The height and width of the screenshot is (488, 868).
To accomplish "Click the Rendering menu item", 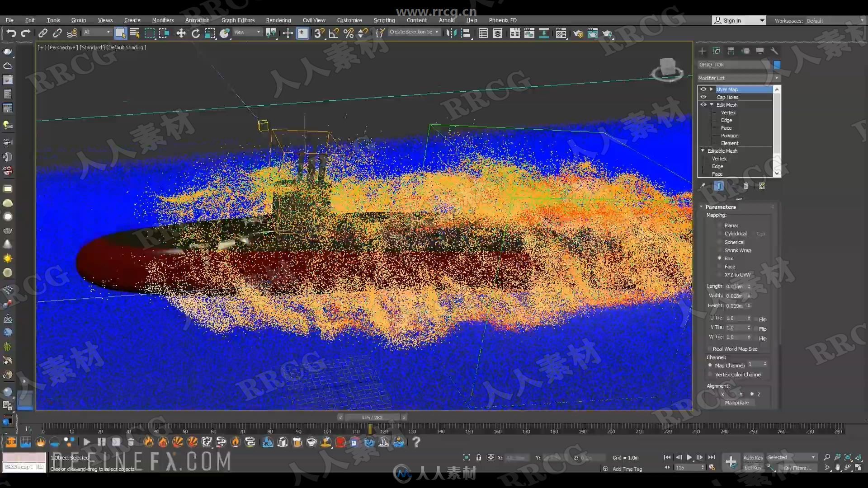I will [x=278, y=20].
